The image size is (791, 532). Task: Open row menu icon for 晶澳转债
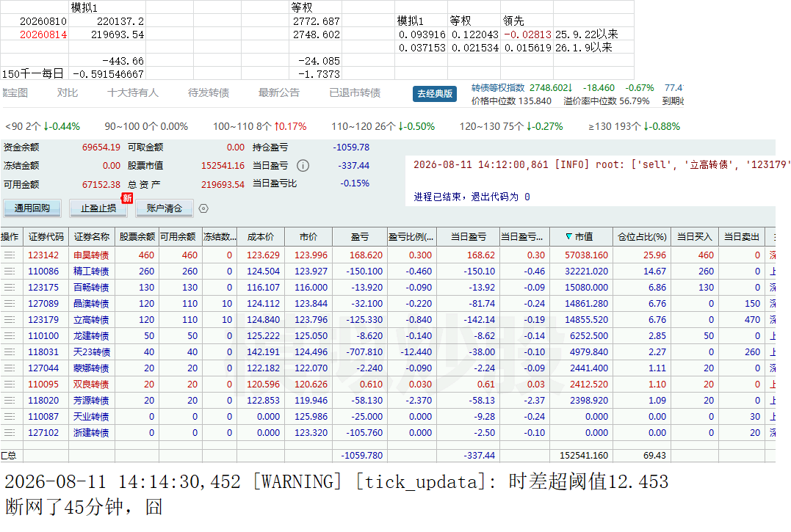10,304
